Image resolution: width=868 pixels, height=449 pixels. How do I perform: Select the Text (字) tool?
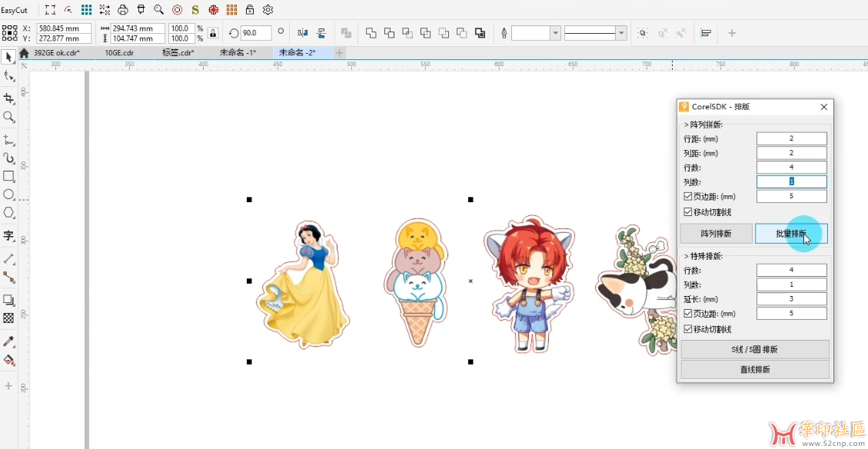[x=8, y=235]
